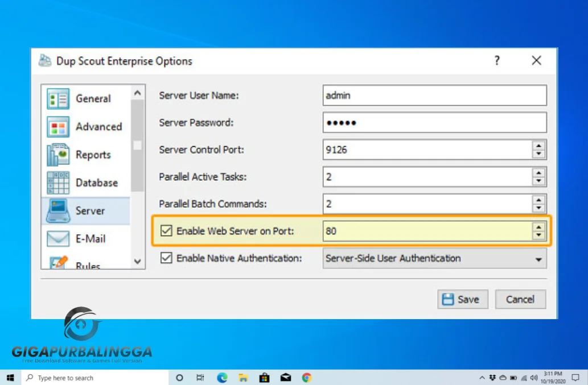588x385 pixels.
Task: Click the category list scroll-up arrow
Action: pyautogui.click(x=138, y=93)
